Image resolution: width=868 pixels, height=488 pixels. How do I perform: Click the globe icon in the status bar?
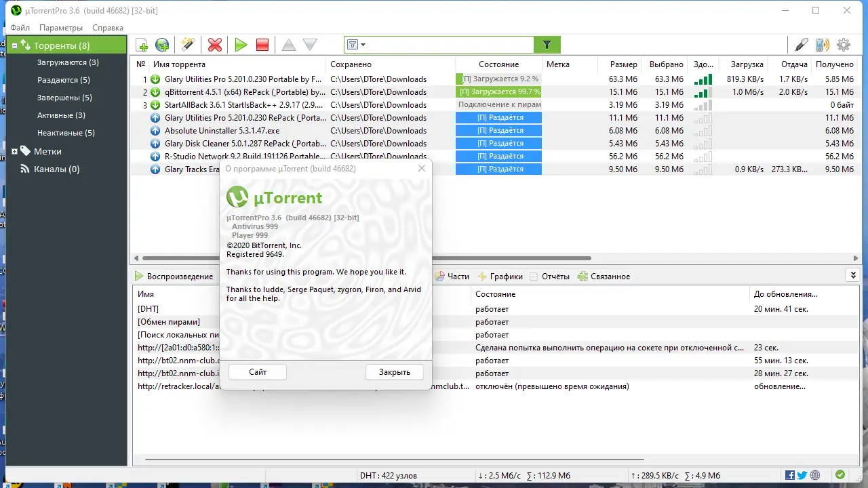point(815,476)
